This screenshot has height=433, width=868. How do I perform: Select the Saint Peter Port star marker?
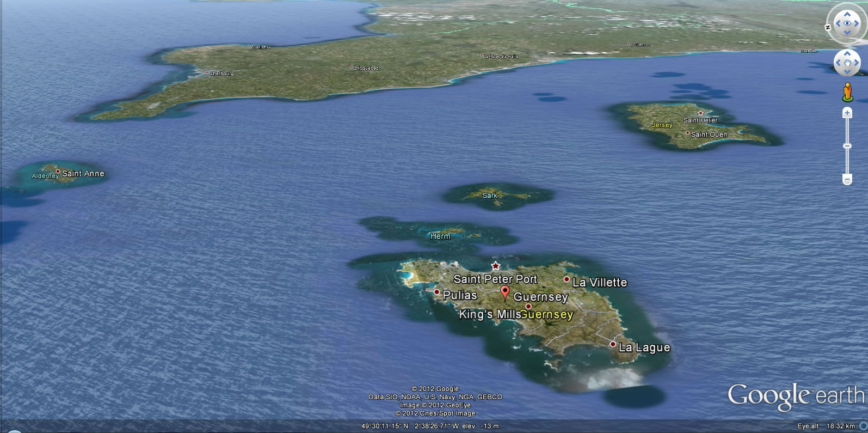pos(495,266)
